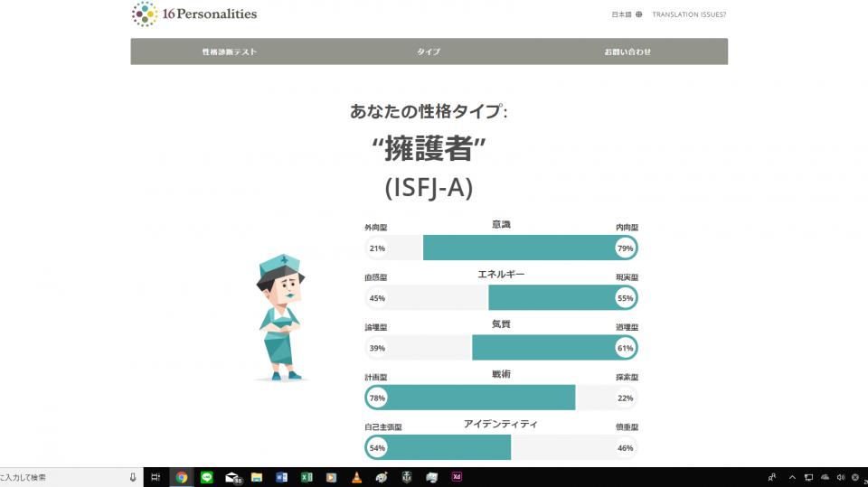Open network settings from the tray icon
This screenshot has width=868, height=487.
click(x=808, y=477)
